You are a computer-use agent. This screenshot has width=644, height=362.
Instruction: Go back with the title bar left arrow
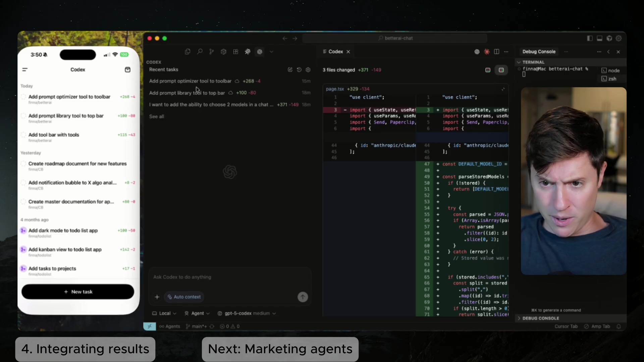point(285,39)
